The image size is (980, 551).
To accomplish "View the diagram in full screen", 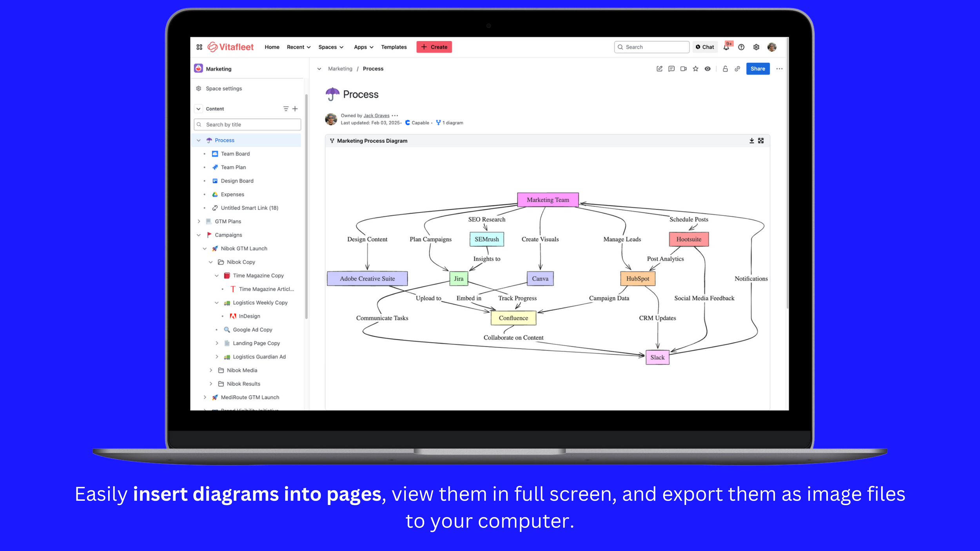I will 761,141.
